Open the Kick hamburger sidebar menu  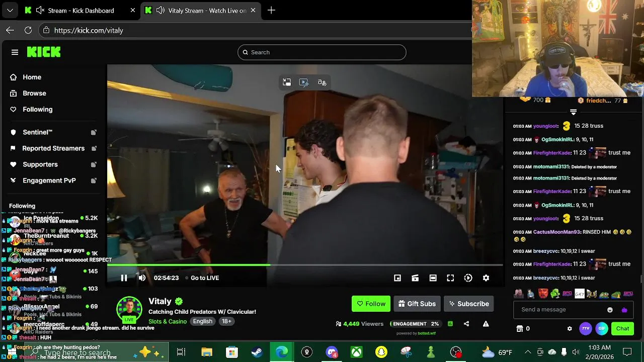[x=15, y=52]
